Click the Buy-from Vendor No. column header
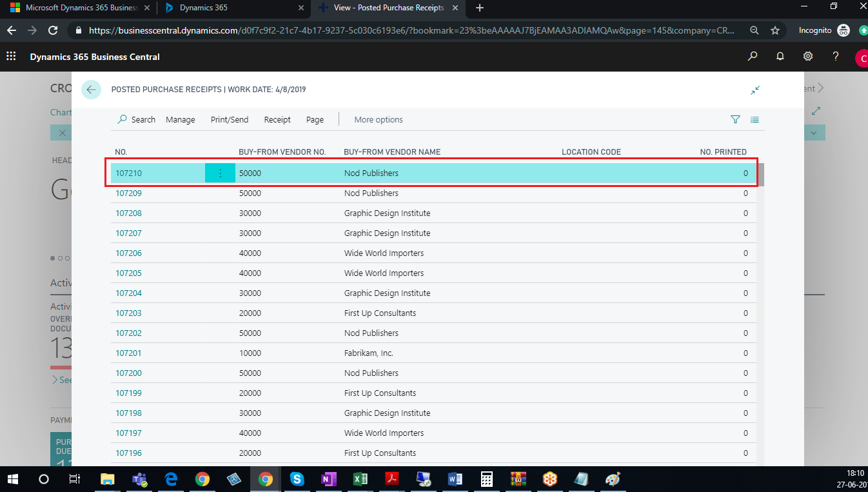 tap(282, 152)
